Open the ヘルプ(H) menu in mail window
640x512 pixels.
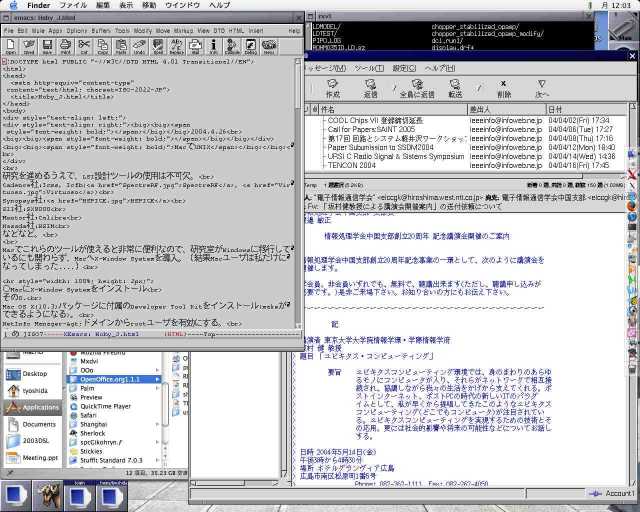coord(440,68)
